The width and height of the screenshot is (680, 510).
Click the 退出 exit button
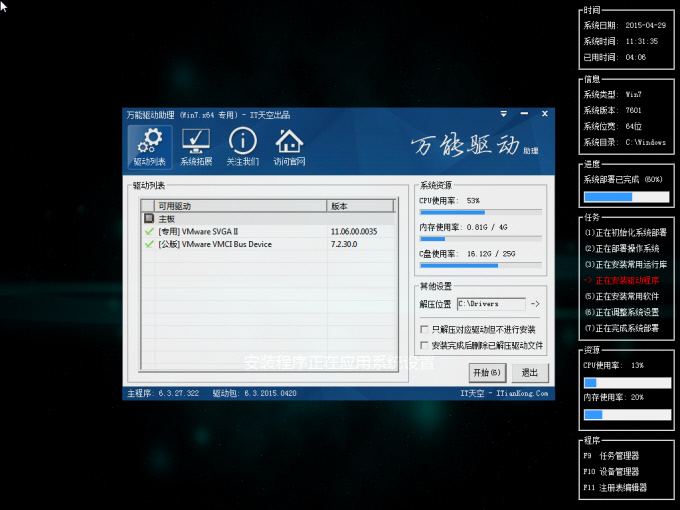pos(530,373)
